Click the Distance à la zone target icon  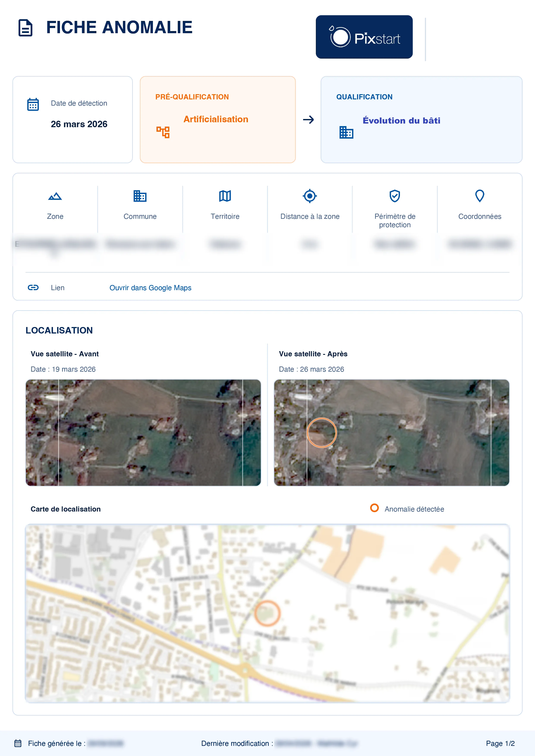[310, 196]
